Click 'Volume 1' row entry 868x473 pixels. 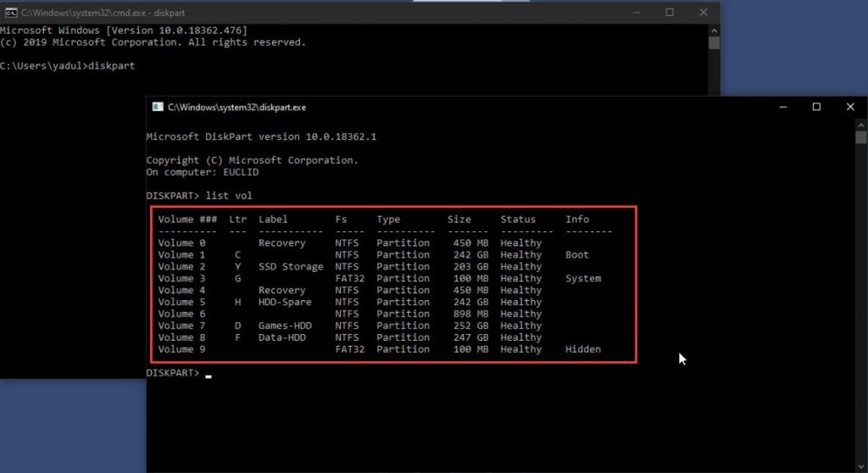coord(181,255)
